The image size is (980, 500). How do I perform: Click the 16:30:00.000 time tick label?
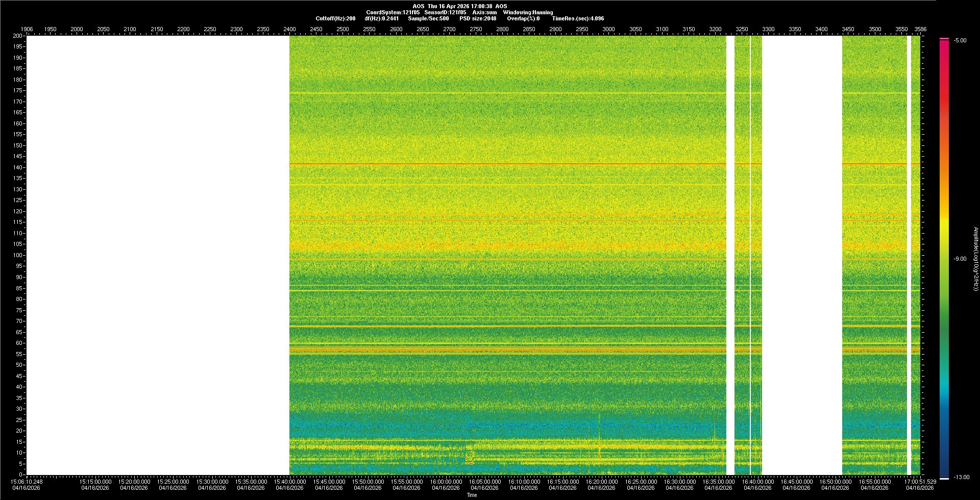(679, 482)
